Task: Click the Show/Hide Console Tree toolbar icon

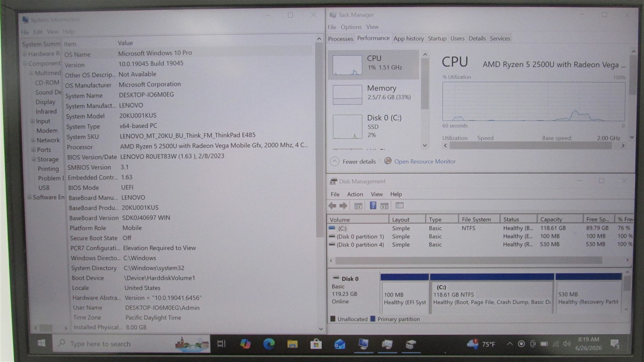Action: 358,206
